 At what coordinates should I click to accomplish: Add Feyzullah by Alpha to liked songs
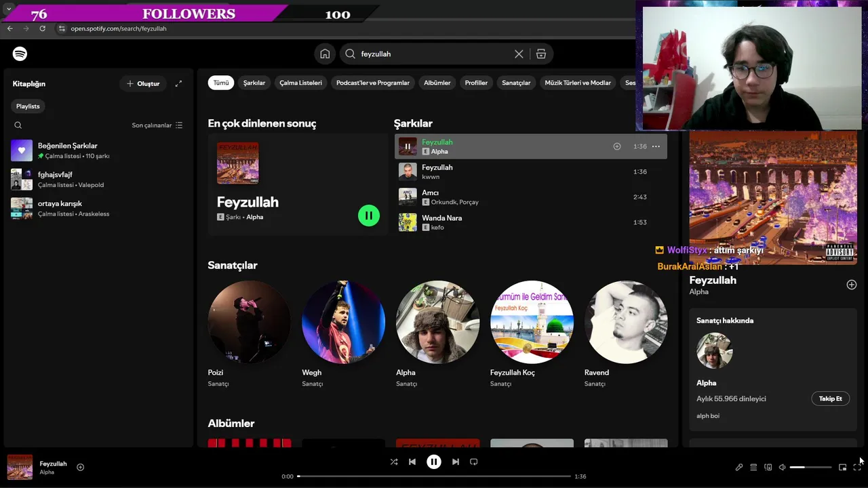pyautogui.click(x=616, y=146)
